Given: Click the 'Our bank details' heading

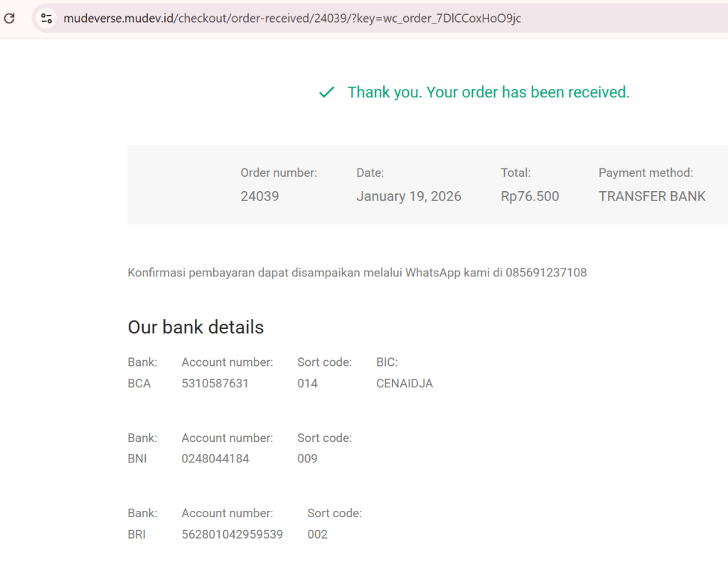Looking at the screenshot, I should point(196,327).
